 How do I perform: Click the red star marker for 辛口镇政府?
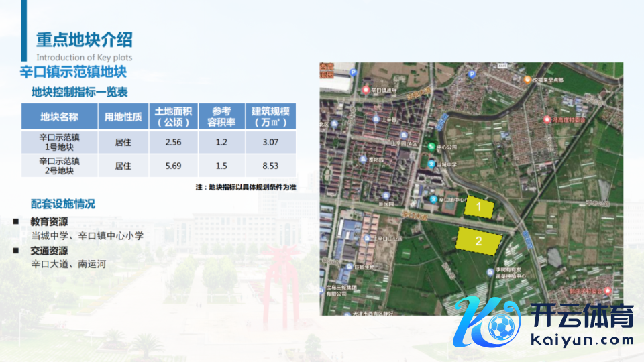pyautogui.click(x=366, y=90)
